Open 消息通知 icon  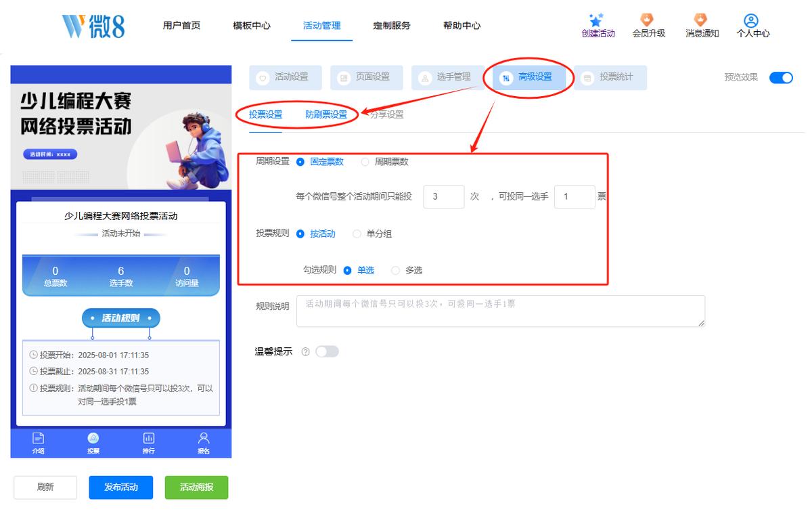[701, 20]
